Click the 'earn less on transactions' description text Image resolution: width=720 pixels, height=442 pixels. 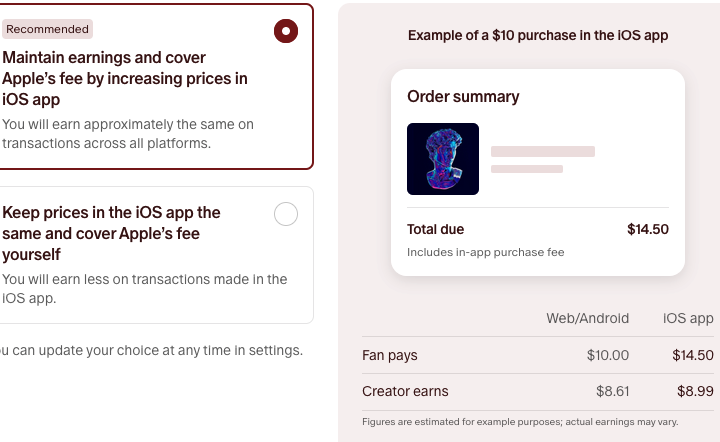[144, 289]
